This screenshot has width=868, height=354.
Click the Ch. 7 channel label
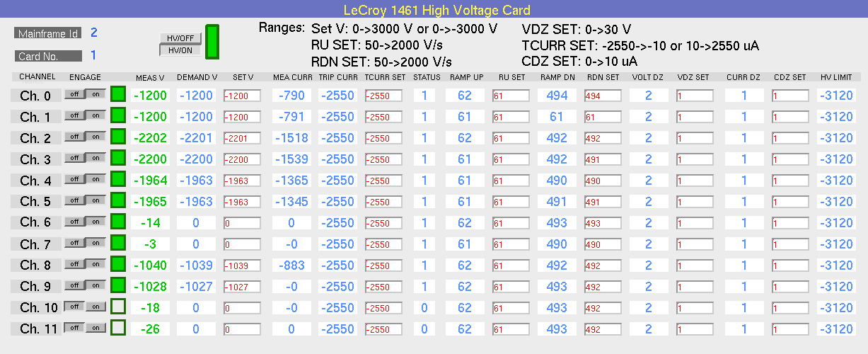point(36,244)
